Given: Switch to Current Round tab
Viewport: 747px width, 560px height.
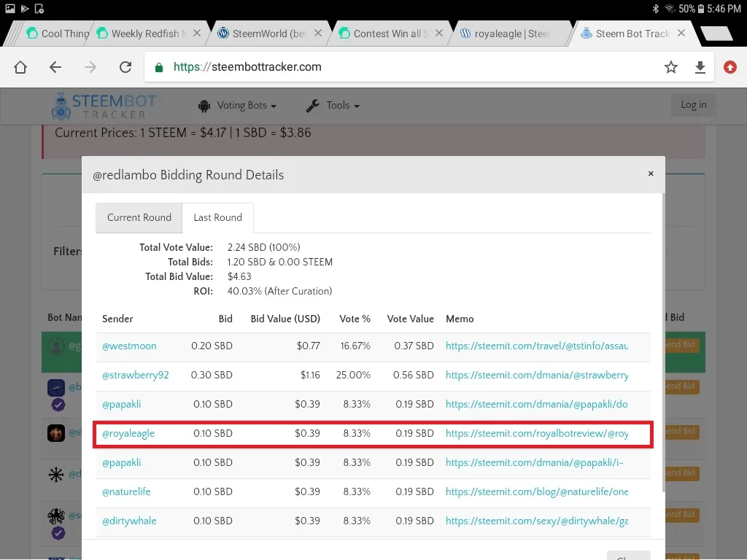Looking at the screenshot, I should coord(139,217).
